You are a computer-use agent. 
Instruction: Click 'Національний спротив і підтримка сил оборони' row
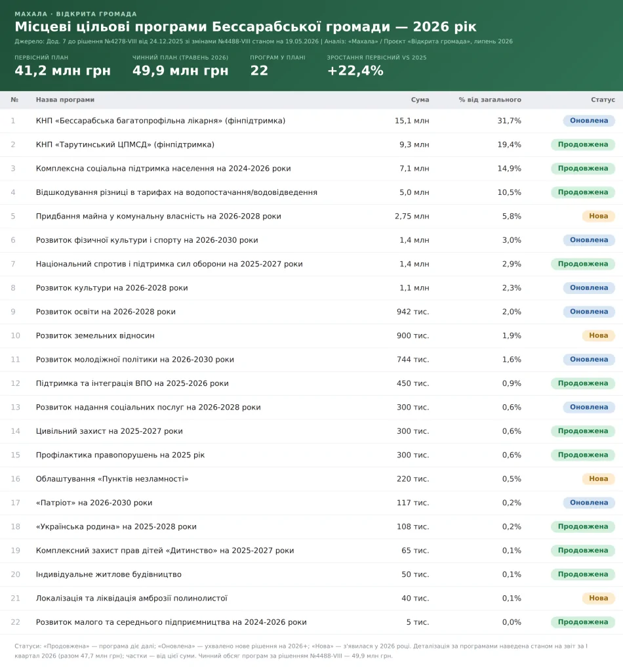[311, 264]
